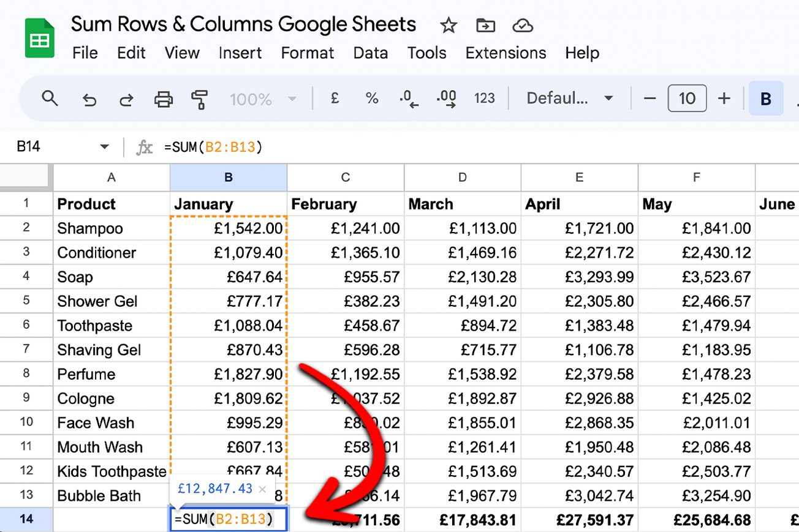799x532 pixels.
Task: Format selection as percent
Action: point(371,98)
